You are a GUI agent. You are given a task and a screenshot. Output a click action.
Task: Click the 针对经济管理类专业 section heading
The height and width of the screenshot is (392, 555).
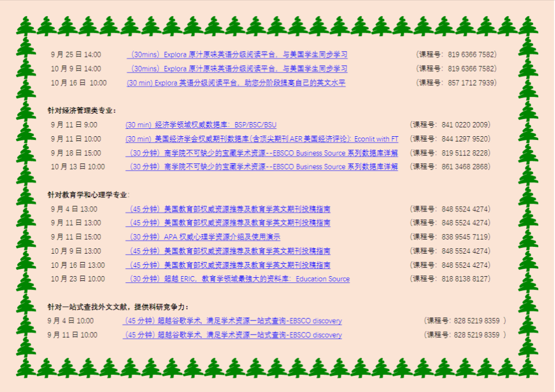point(82,111)
